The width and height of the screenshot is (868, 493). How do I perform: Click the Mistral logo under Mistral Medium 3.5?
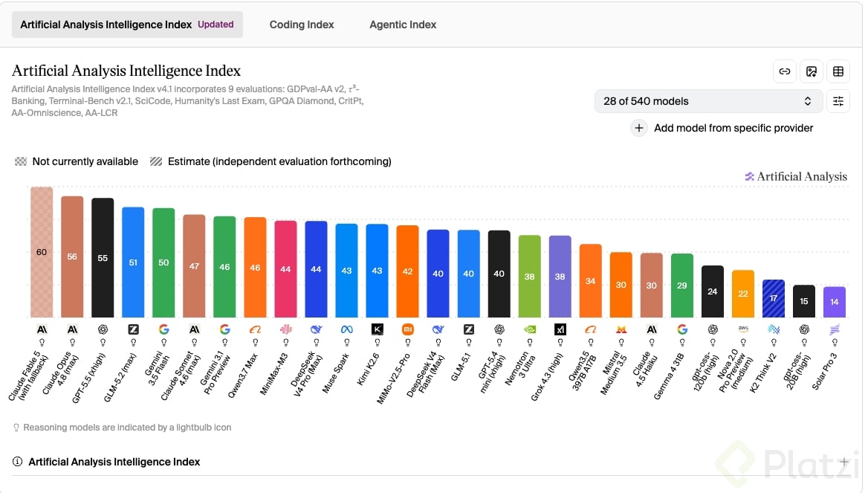621,329
